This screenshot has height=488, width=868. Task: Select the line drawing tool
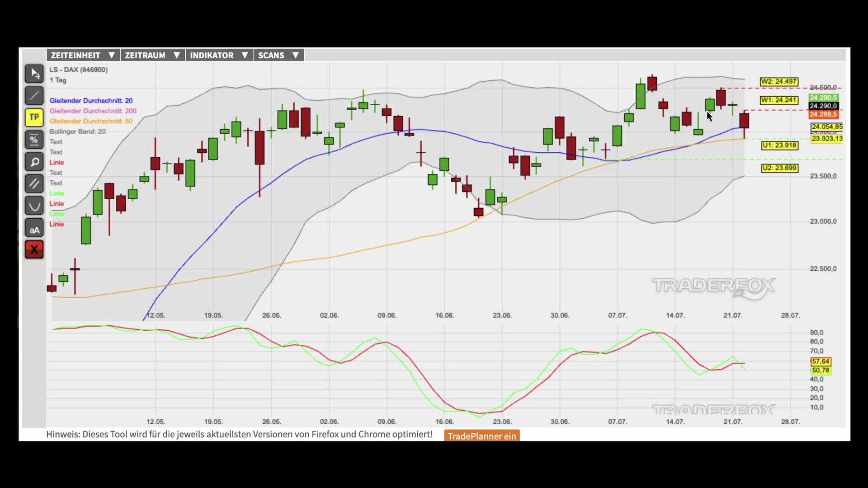click(34, 96)
